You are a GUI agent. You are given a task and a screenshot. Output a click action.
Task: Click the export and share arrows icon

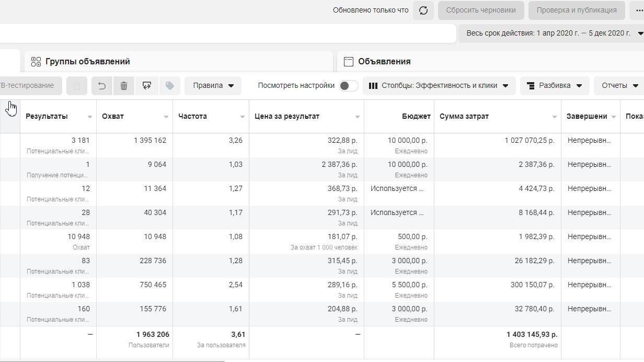pos(147,86)
